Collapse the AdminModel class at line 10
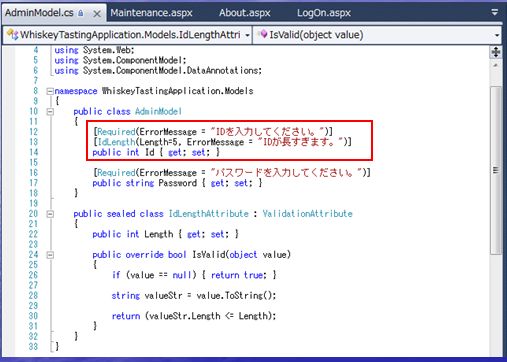The height and width of the screenshot is (362, 507). pos(50,112)
